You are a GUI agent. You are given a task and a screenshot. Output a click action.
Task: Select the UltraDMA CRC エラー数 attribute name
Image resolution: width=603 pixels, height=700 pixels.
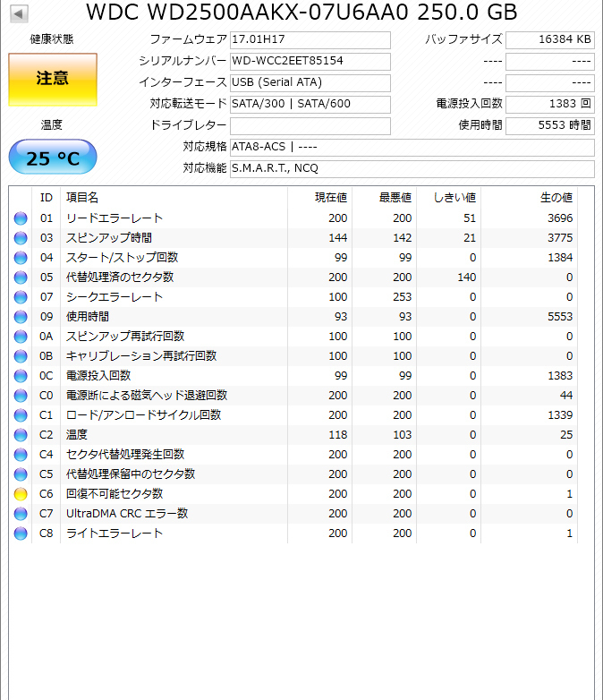pyautogui.click(x=127, y=514)
